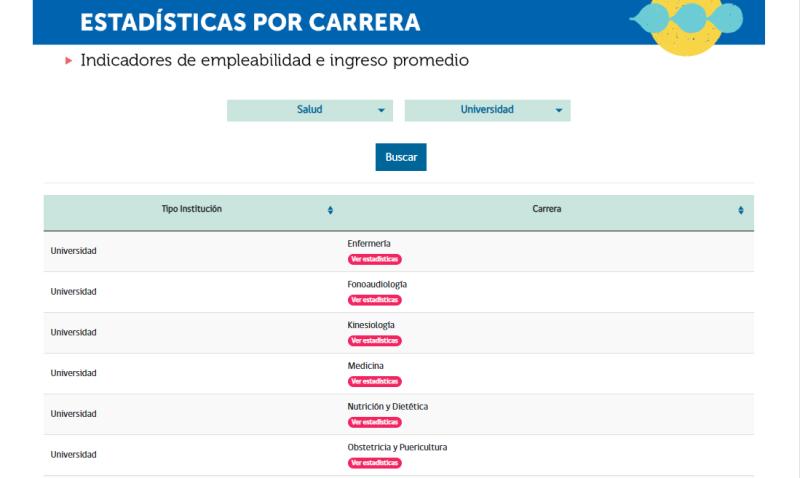View statistics for Medicina
This screenshot has width=800, height=478.
[x=375, y=381]
